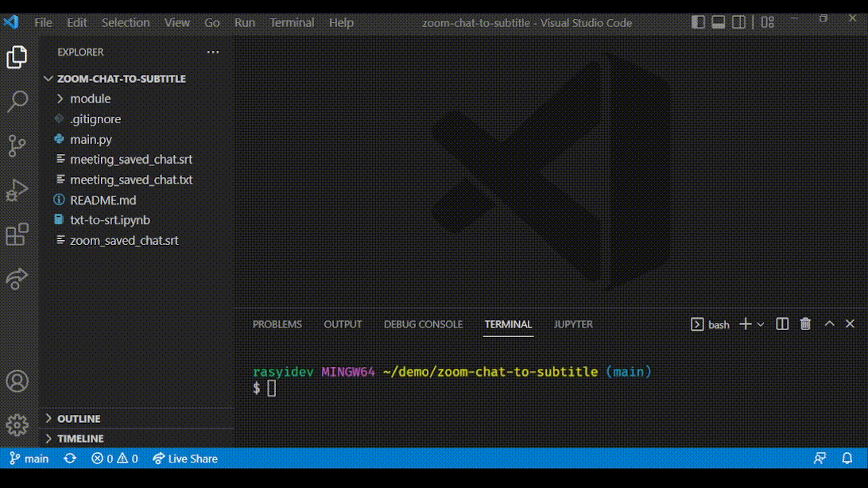Synchronize changes icon in status bar
The height and width of the screenshot is (488, 868).
(x=70, y=459)
